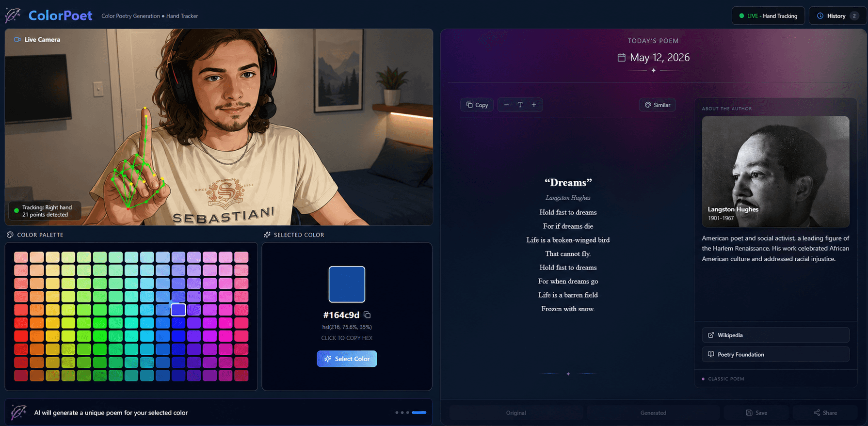Save the poem
The width and height of the screenshot is (868, 426).
coord(756,412)
